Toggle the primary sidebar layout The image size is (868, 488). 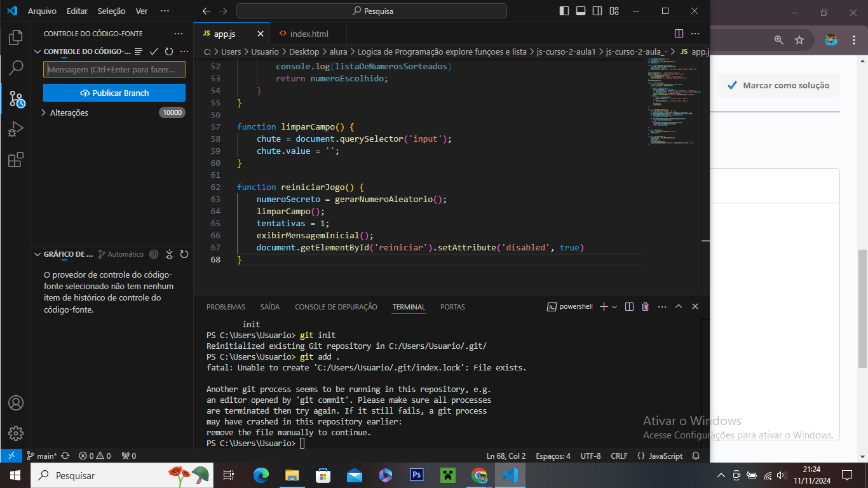point(564,11)
